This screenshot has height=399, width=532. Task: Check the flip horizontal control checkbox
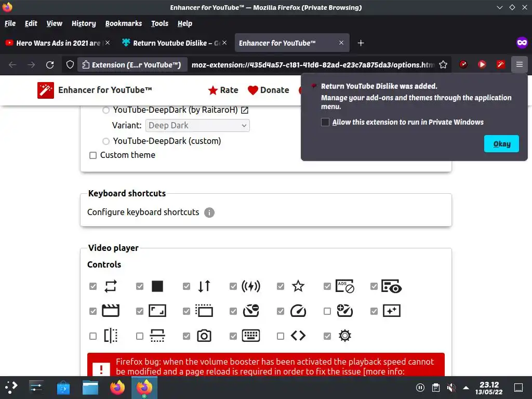point(93,336)
